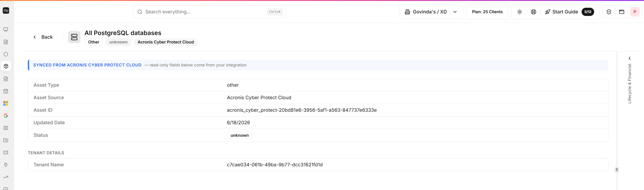Expand the Lifecycle & Financial side panel

(629, 58)
